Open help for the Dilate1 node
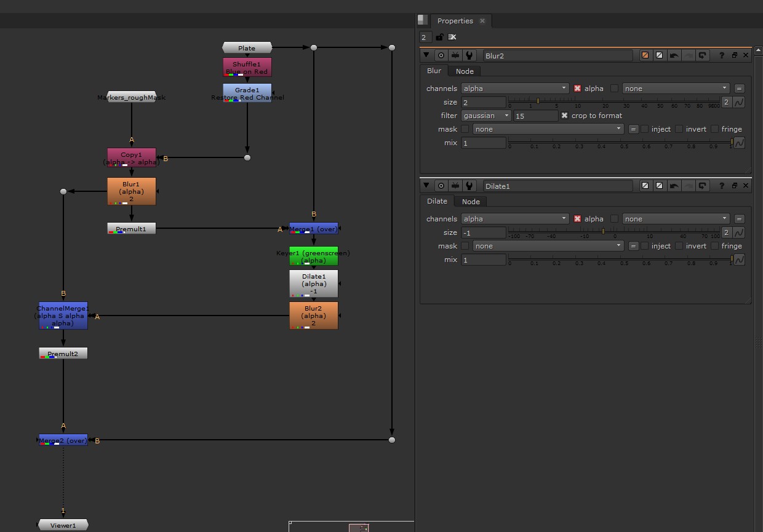This screenshot has width=763, height=532. tap(722, 186)
